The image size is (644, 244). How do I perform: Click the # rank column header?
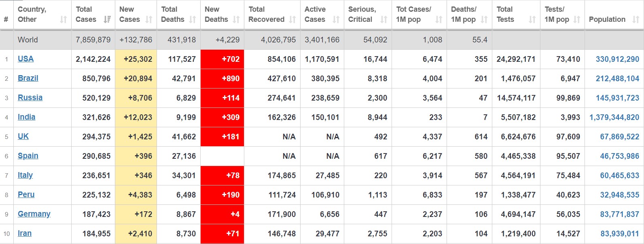(x=6, y=19)
